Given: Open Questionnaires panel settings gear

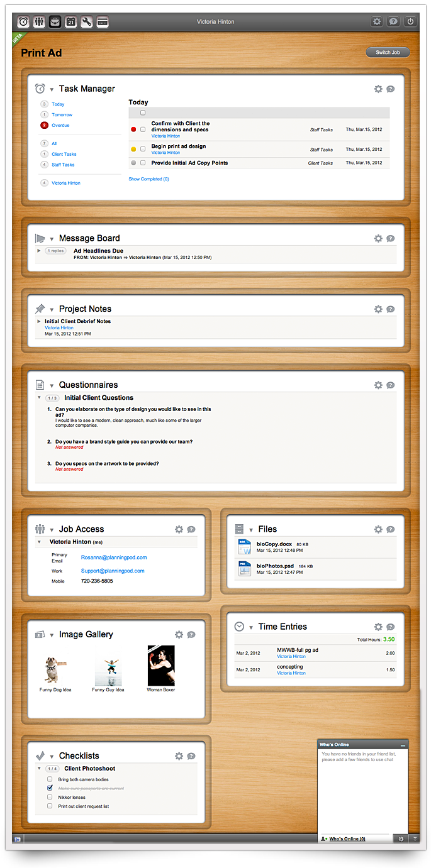Looking at the screenshot, I should pos(378,385).
